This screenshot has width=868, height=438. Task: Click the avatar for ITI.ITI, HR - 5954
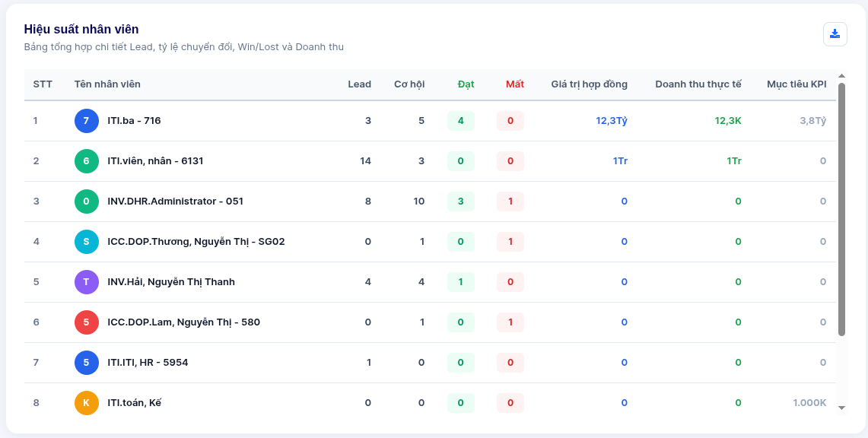point(87,363)
